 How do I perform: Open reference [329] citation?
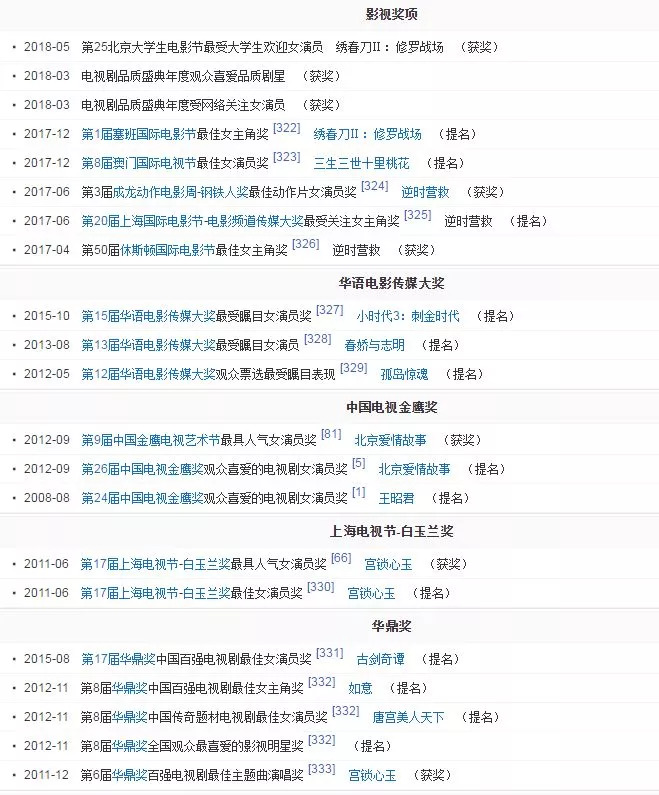(353, 368)
